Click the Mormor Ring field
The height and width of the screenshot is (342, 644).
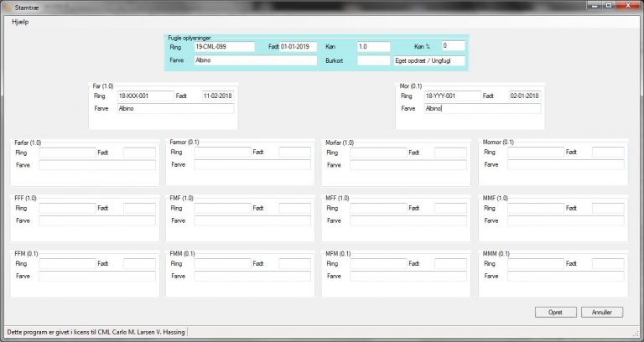click(x=536, y=153)
